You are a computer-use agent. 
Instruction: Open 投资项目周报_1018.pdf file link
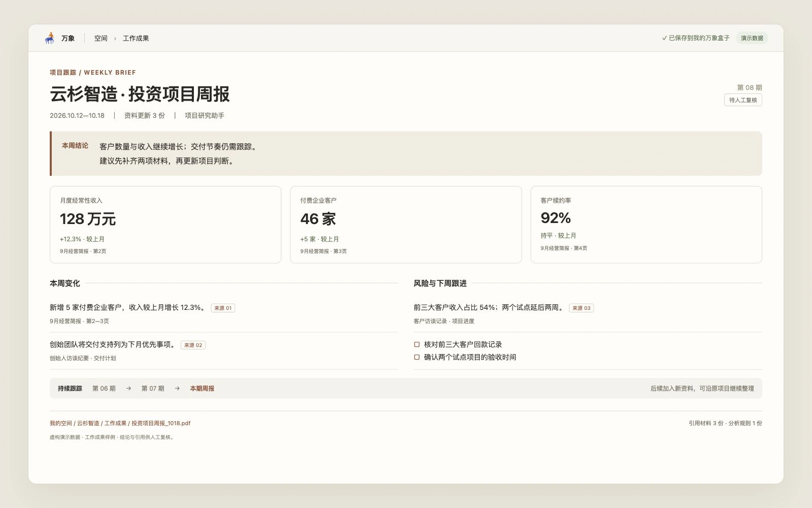click(161, 423)
